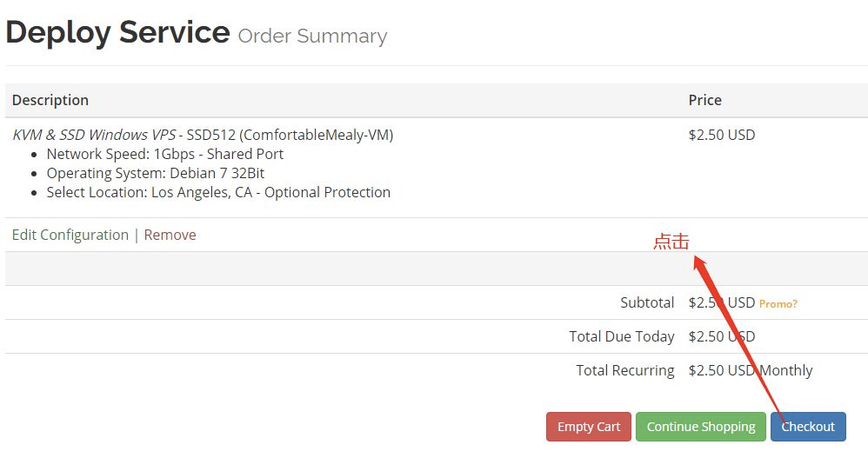
Task: Click the Order Summary subtitle text
Action: (x=312, y=37)
